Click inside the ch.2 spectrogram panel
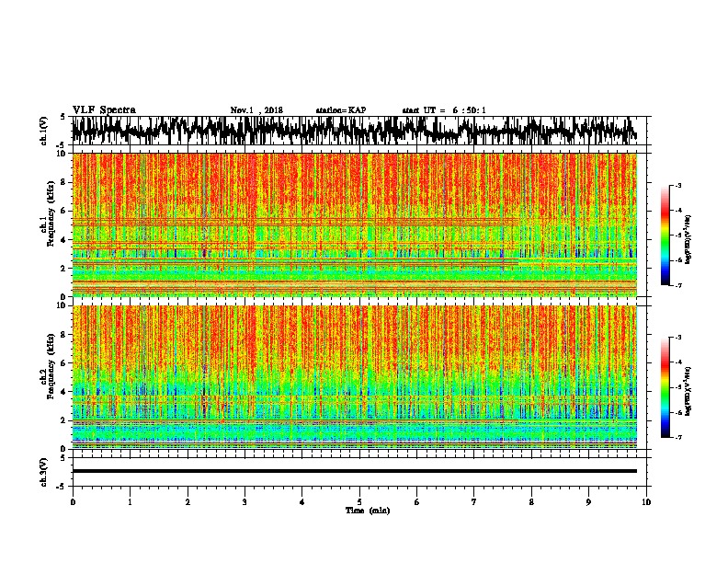This screenshot has width=728, height=563. pyautogui.click(x=355, y=377)
